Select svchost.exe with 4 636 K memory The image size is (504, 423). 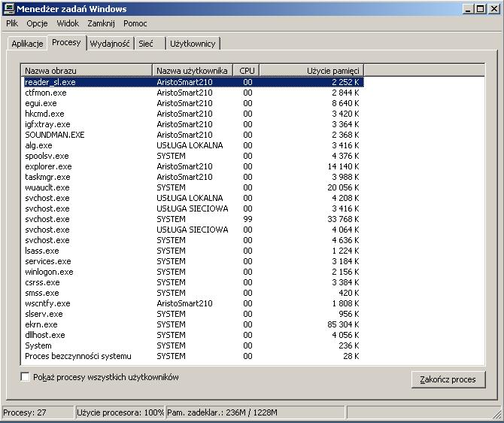pos(194,240)
